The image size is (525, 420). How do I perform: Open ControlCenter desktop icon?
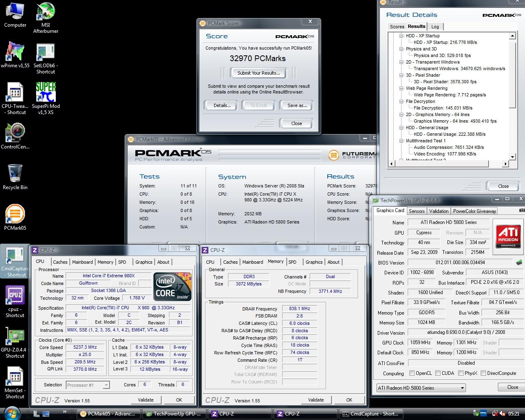[x=15, y=137]
